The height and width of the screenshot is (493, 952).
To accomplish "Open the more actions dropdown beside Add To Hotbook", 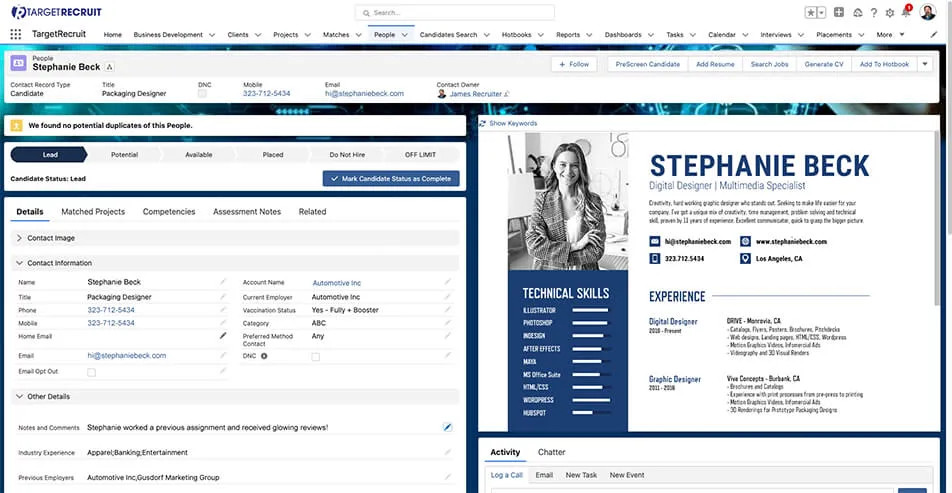I will 925,64.
